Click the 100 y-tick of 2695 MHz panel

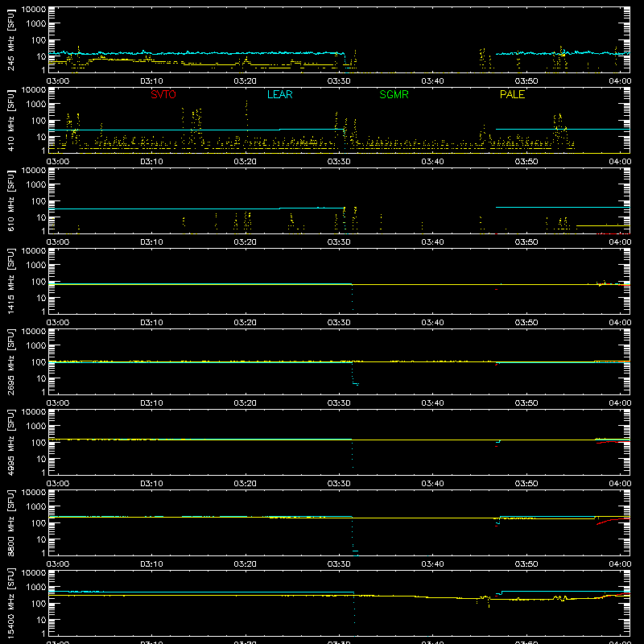[x=39, y=361]
